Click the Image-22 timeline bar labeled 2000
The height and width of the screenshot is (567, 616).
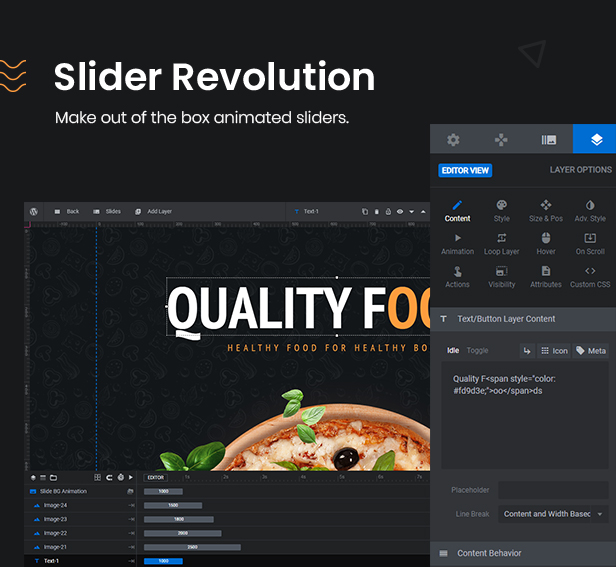(183, 533)
